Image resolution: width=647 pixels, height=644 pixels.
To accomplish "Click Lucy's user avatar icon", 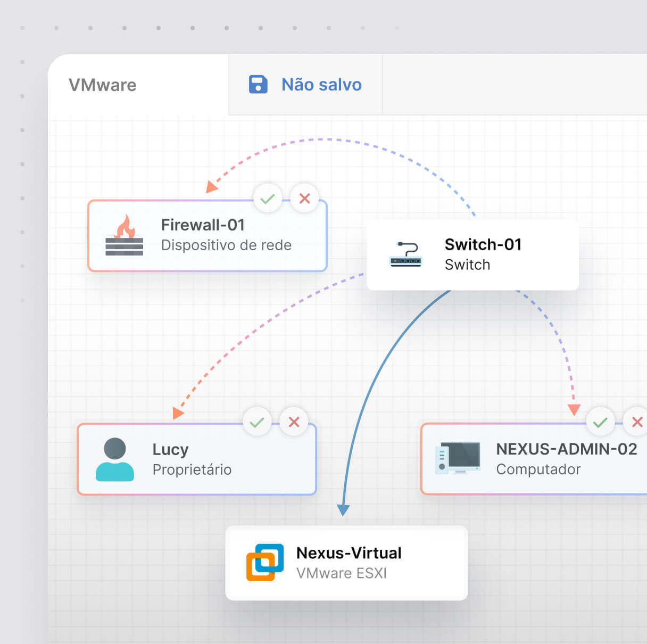I will (115, 459).
